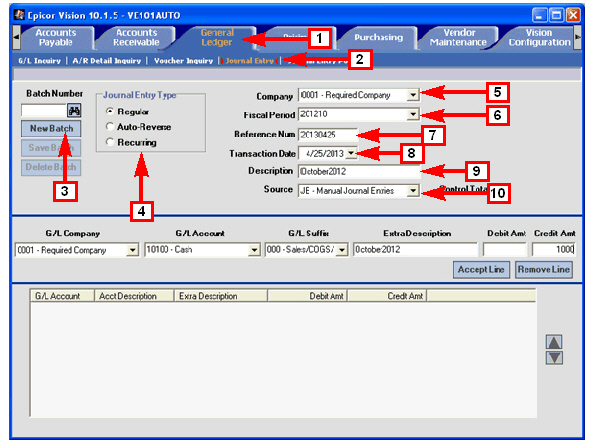Open the A/R Detail Inquiry sub-tab

(x=106, y=61)
